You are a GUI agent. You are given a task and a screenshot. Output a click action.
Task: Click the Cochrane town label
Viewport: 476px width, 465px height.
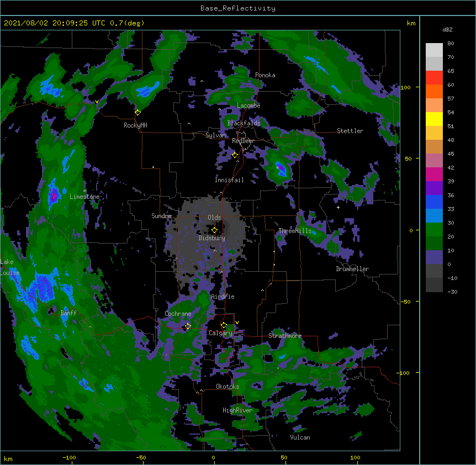[178, 314]
